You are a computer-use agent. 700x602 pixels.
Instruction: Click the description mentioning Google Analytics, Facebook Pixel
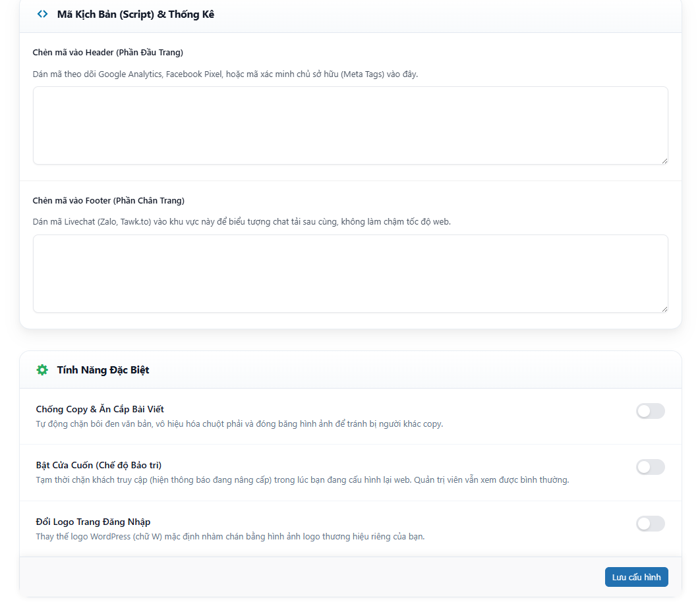click(x=225, y=74)
